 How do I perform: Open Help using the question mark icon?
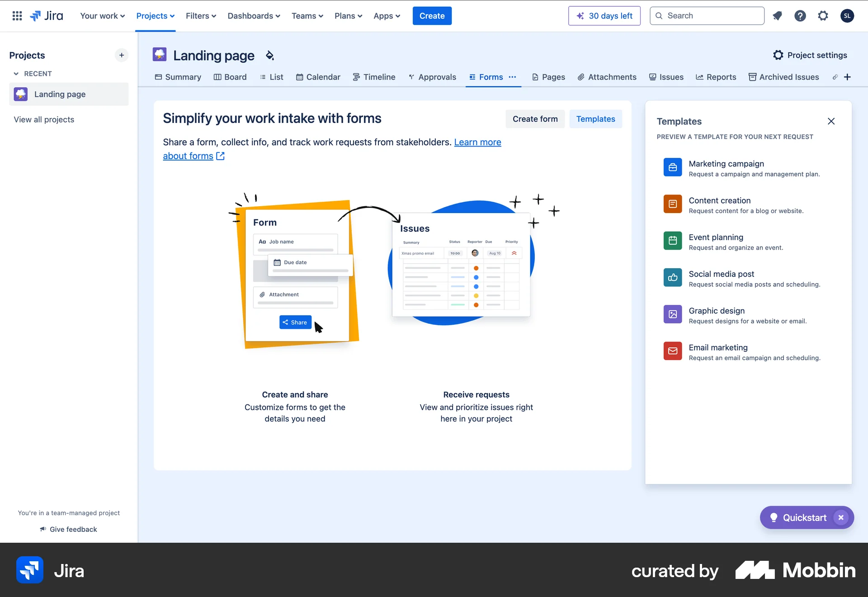coord(800,15)
